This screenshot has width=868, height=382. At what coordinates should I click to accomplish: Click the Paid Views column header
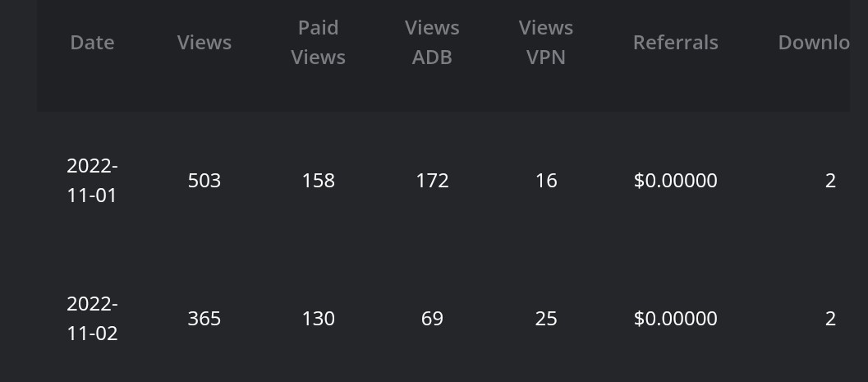coord(319,43)
